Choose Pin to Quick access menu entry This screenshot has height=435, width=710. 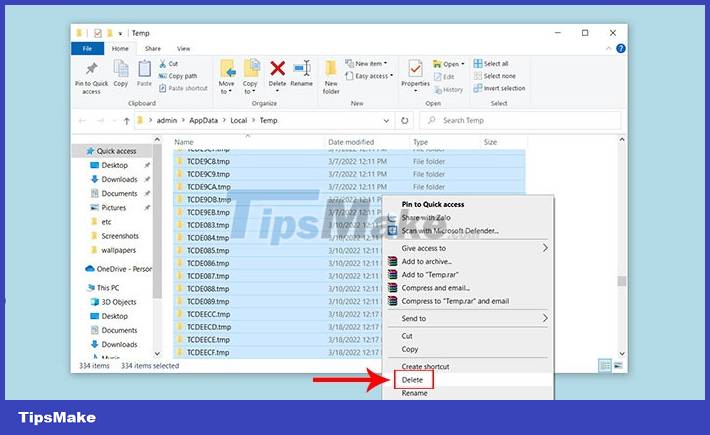coord(468,205)
